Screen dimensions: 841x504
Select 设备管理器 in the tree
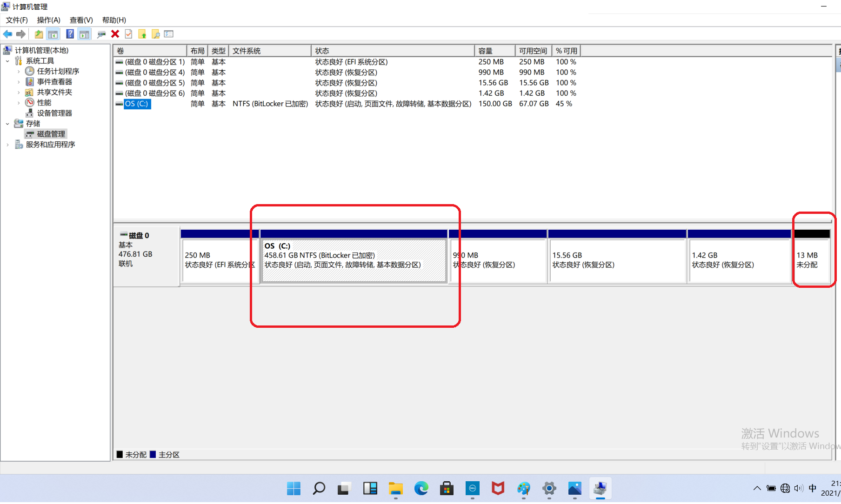pos(54,113)
